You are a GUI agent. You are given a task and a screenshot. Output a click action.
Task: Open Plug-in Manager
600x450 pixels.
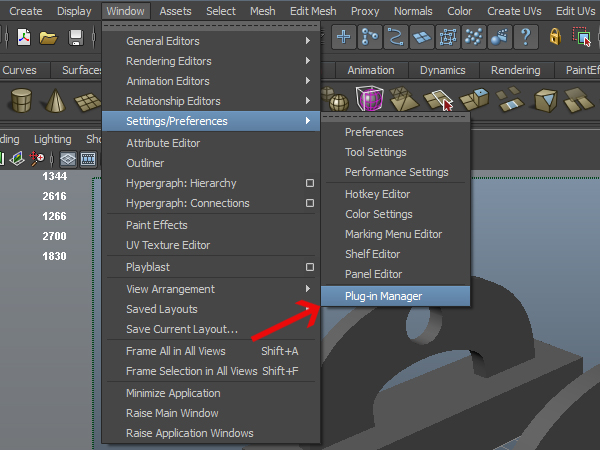(x=395, y=296)
